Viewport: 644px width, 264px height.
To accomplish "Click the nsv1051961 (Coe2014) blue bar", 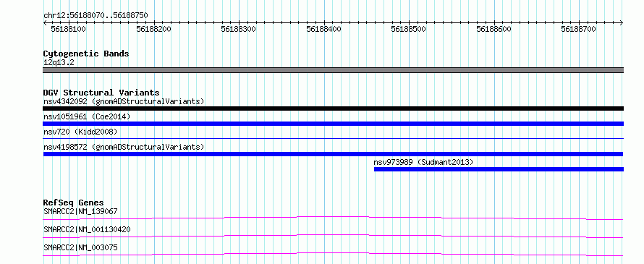I will point(333,124).
